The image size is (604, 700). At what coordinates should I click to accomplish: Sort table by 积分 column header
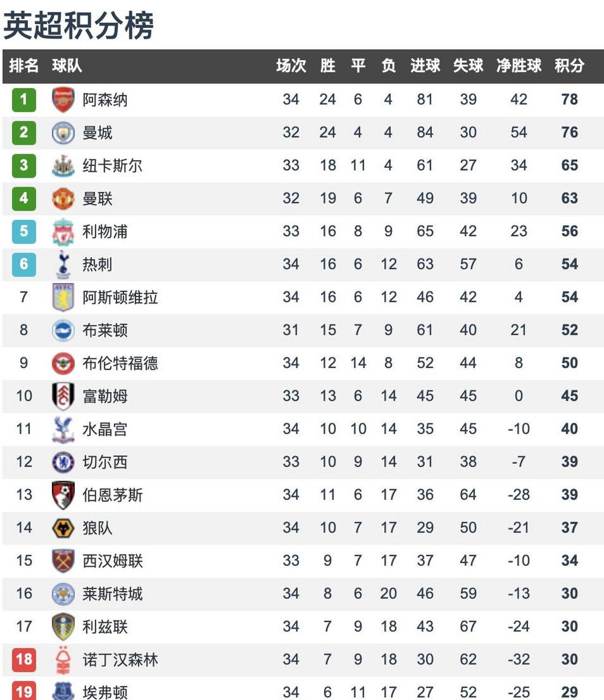[569, 66]
